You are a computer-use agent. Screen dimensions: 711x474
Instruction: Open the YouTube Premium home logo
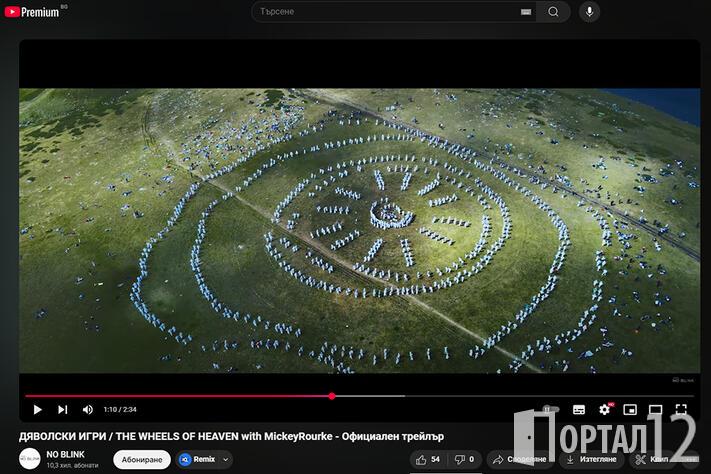pos(32,12)
